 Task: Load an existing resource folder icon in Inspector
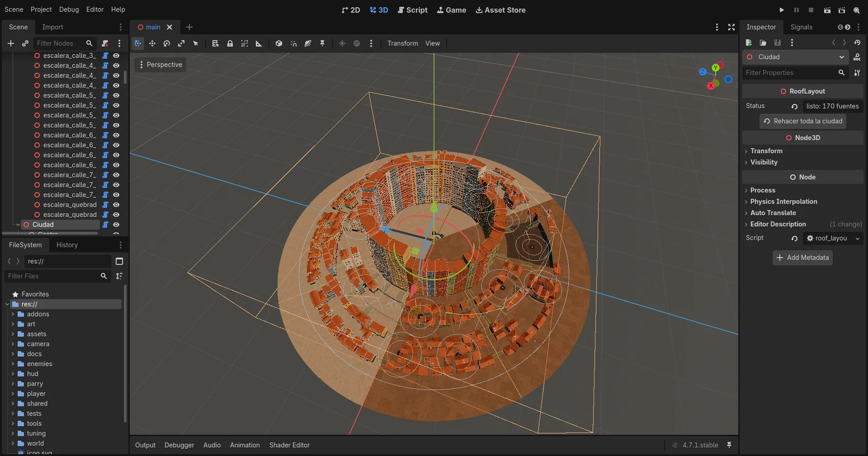click(x=763, y=42)
